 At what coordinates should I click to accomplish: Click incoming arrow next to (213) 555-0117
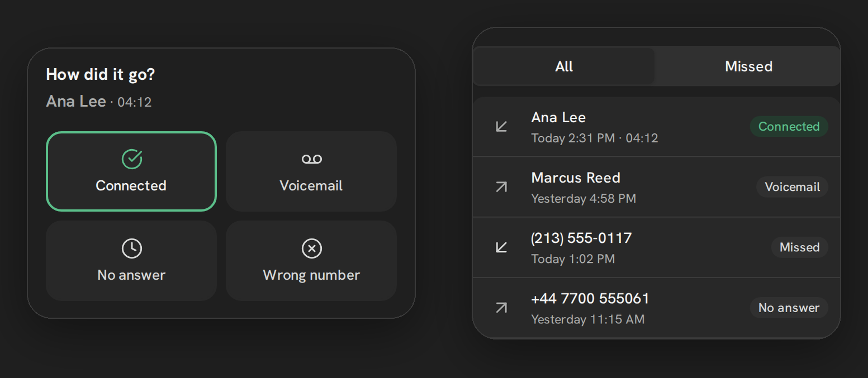pos(501,247)
